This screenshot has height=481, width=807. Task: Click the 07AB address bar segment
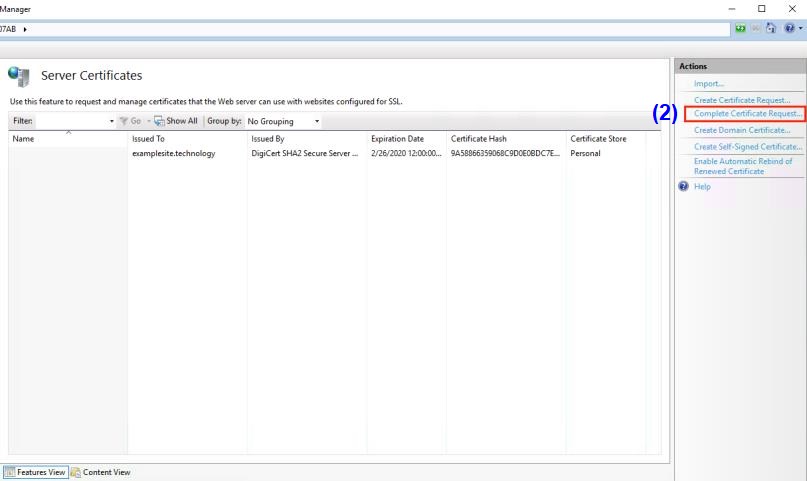click(x=8, y=29)
